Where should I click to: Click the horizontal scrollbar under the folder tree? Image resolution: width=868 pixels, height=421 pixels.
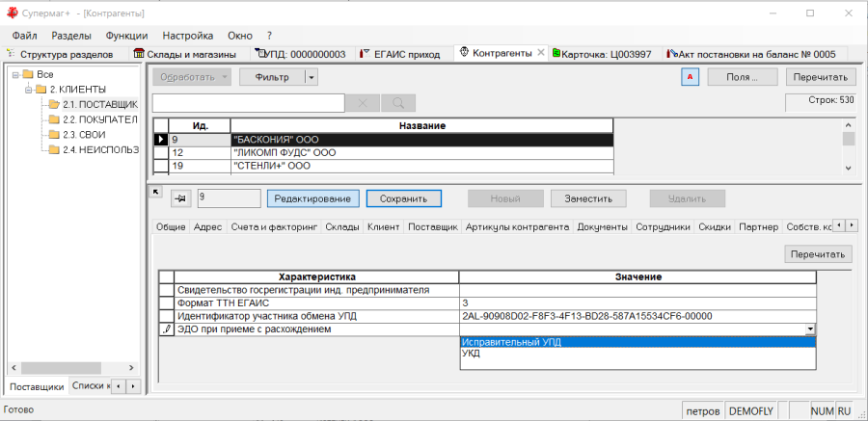70,368
